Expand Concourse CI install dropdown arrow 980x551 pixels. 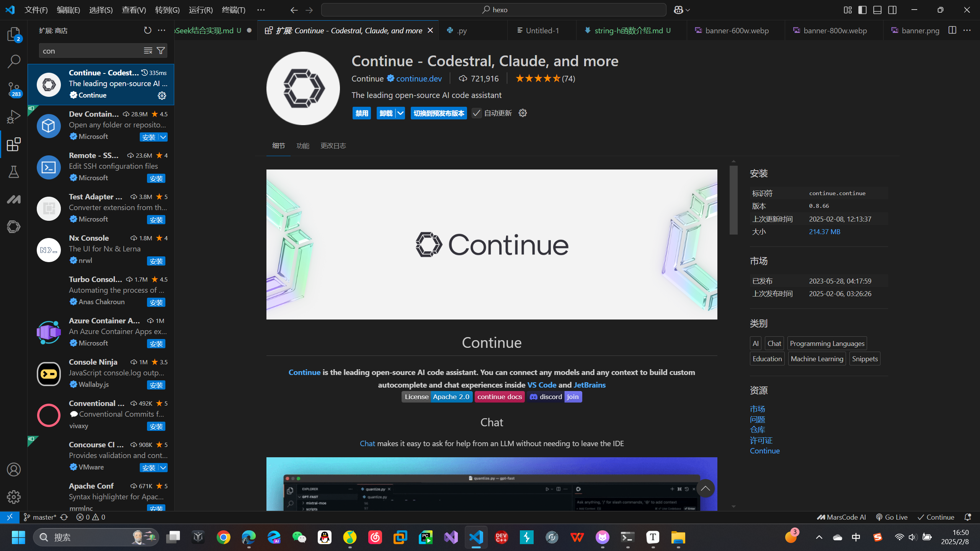(163, 468)
